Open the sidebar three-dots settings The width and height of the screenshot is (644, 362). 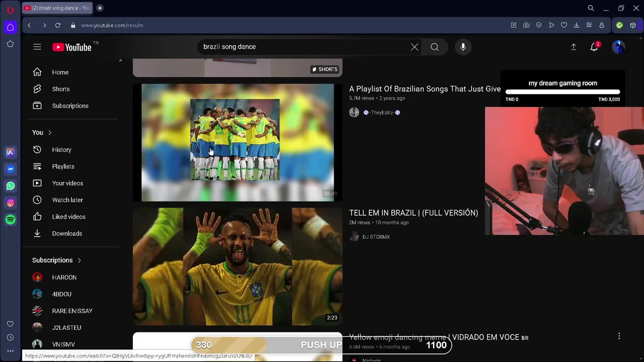(x=10, y=351)
